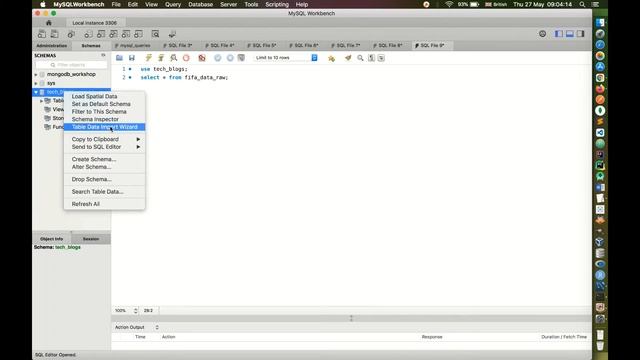Focus the Filter objects search field
The width and height of the screenshot is (640, 360).
point(71,65)
